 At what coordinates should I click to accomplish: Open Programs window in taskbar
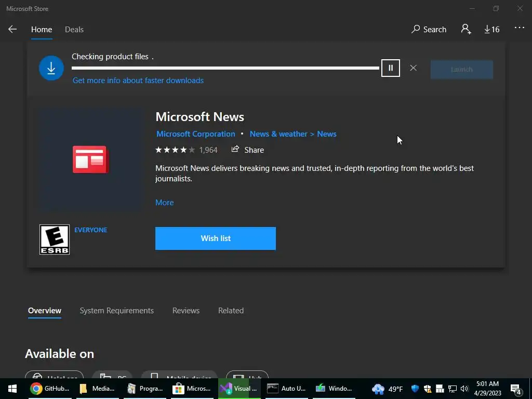tap(145, 389)
